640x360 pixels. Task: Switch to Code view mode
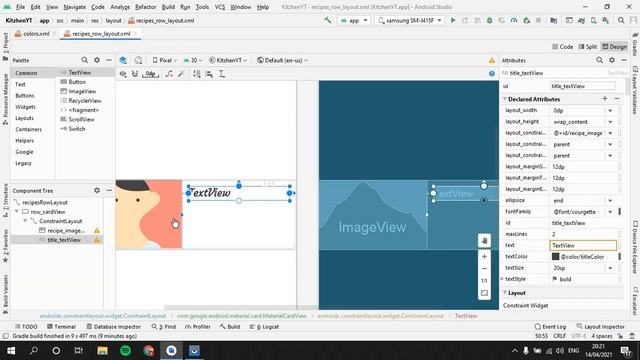tap(562, 47)
